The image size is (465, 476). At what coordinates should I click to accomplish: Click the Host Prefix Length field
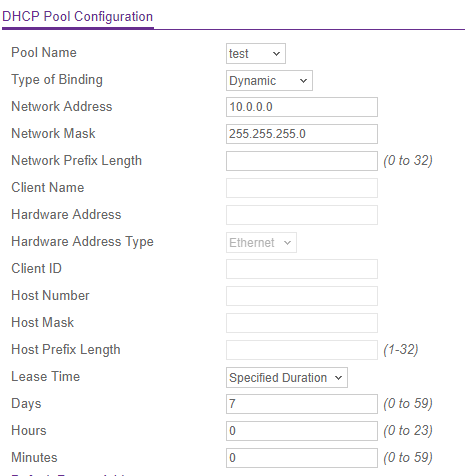pos(302,350)
